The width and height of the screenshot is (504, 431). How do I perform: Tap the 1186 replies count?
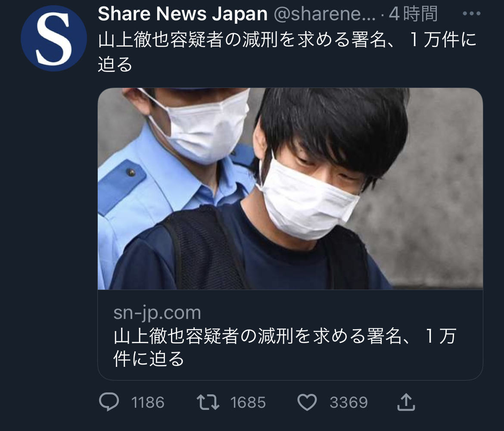point(148,403)
